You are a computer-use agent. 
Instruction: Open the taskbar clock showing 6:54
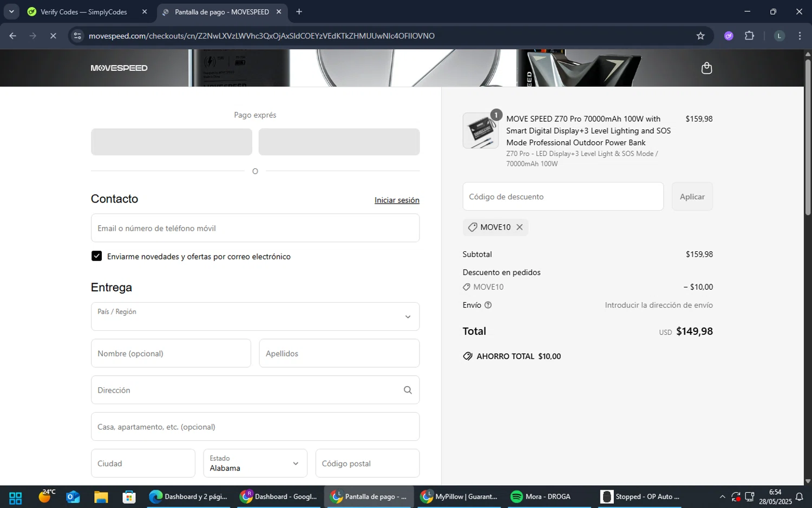click(775, 497)
